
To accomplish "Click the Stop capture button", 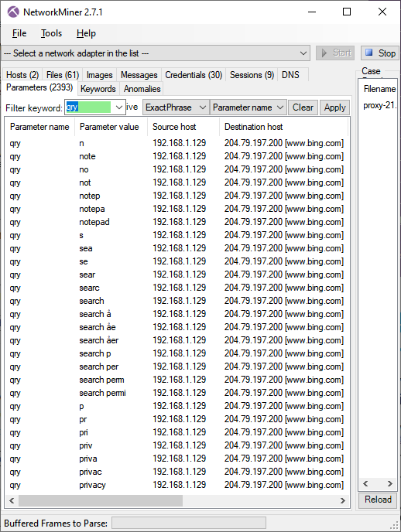I will 379,53.
